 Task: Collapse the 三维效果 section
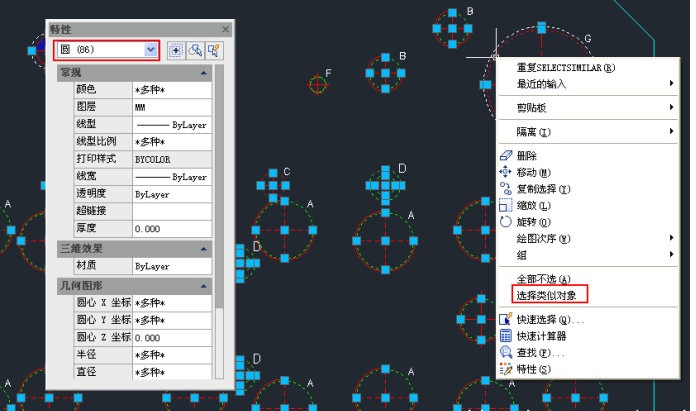tap(204, 249)
